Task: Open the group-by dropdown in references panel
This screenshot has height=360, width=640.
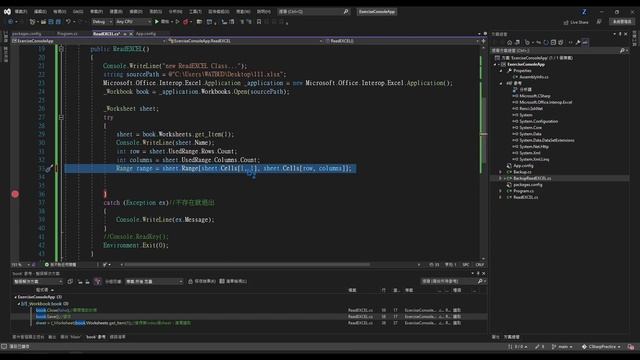Action: tap(154, 282)
